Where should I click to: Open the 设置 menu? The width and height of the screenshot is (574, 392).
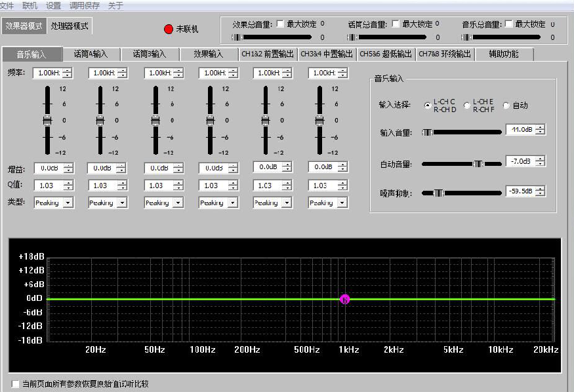[53, 5]
